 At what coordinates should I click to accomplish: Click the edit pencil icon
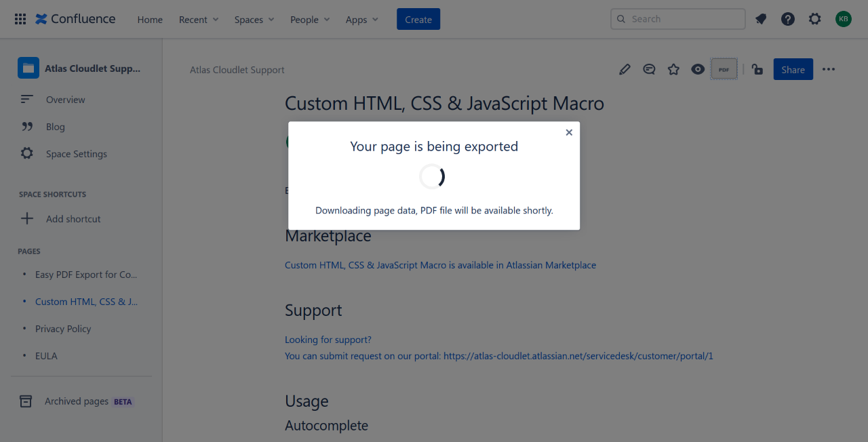tap(625, 69)
